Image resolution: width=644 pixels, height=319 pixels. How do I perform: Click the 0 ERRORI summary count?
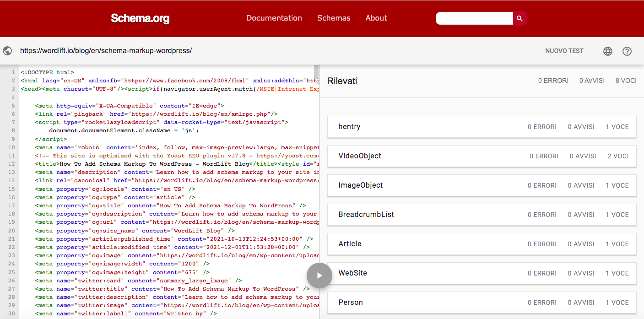tap(553, 81)
